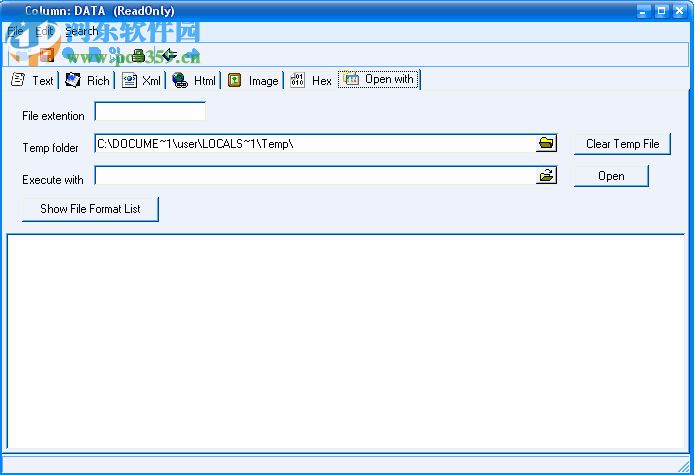695x475 pixels.
Task: Browse for the Temp folder location
Action: pyautogui.click(x=546, y=143)
